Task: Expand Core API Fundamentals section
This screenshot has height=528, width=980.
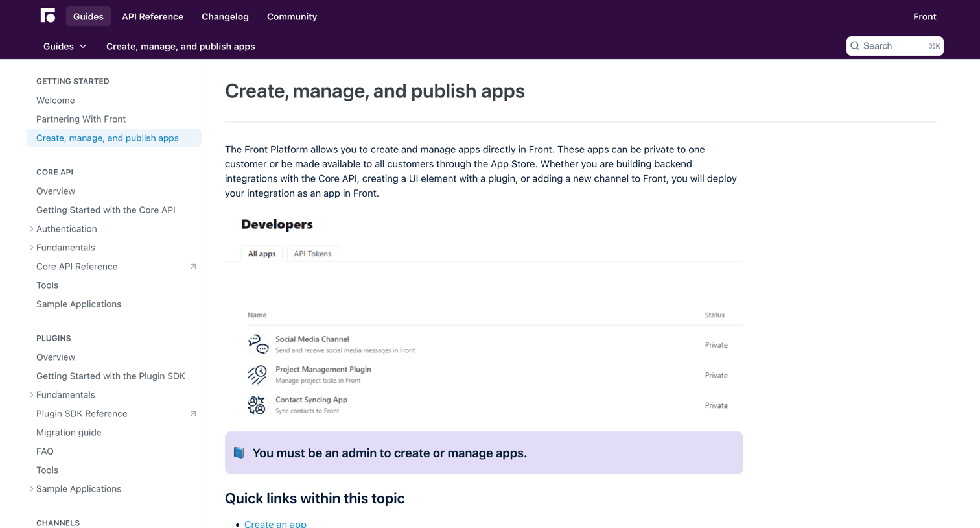Action: 31,248
